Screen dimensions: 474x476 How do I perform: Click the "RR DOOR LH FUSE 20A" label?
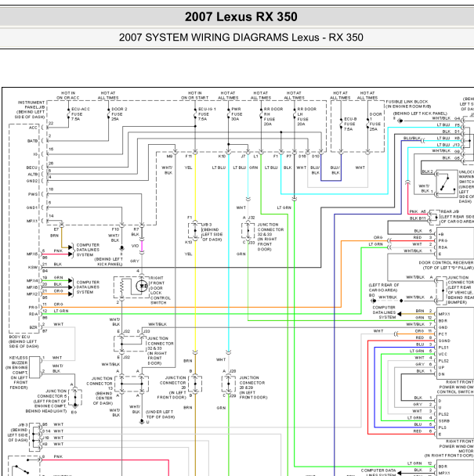click(306, 117)
